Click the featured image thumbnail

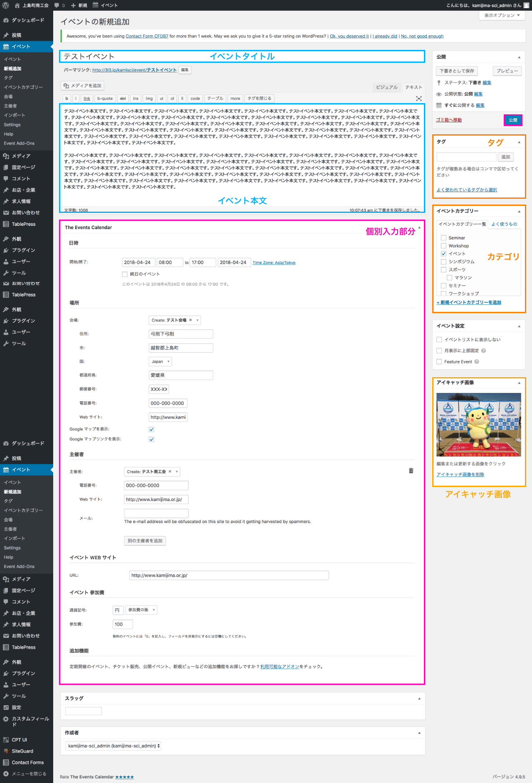click(478, 425)
